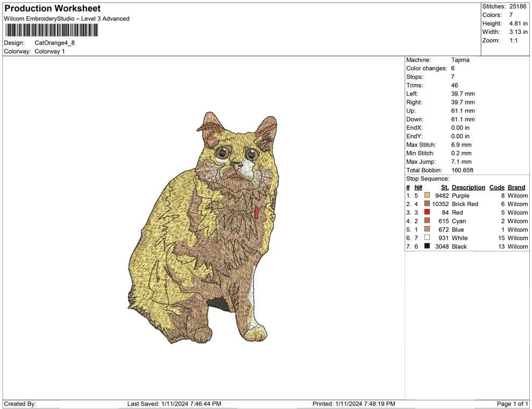Click the Width value '3.13 in'
The width and height of the screenshot is (532, 409).
click(x=519, y=32)
